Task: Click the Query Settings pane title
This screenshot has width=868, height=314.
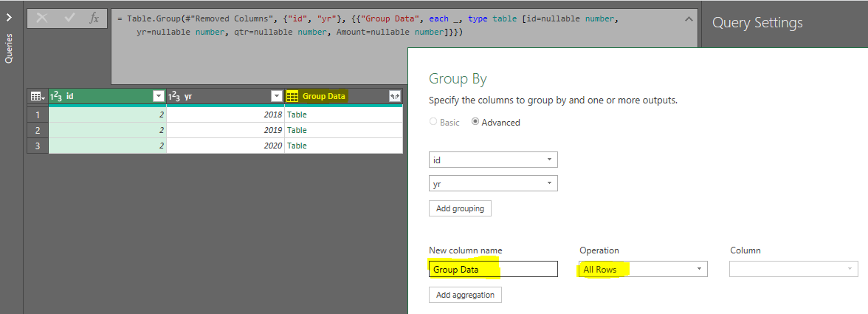Action: coord(757,23)
